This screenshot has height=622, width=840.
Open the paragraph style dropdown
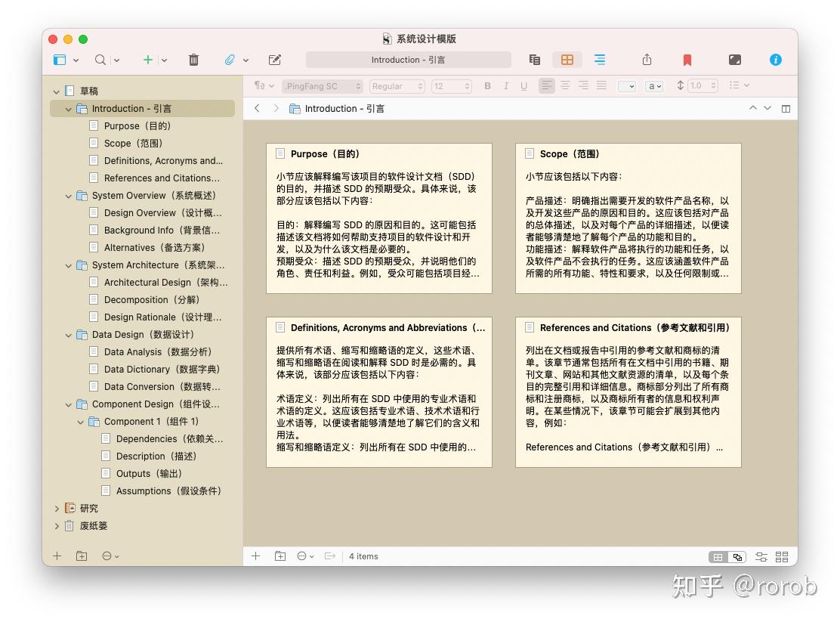(x=264, y=85)
